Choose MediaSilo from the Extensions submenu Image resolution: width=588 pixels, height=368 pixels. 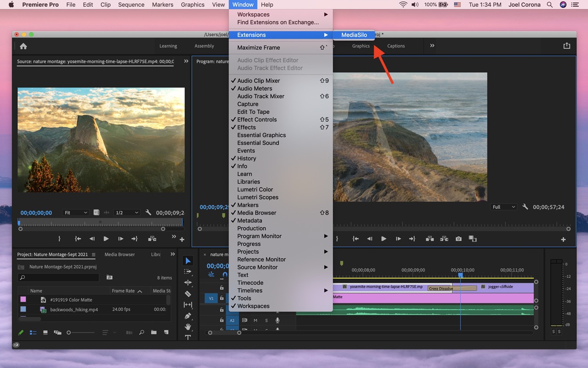(354, 35)
